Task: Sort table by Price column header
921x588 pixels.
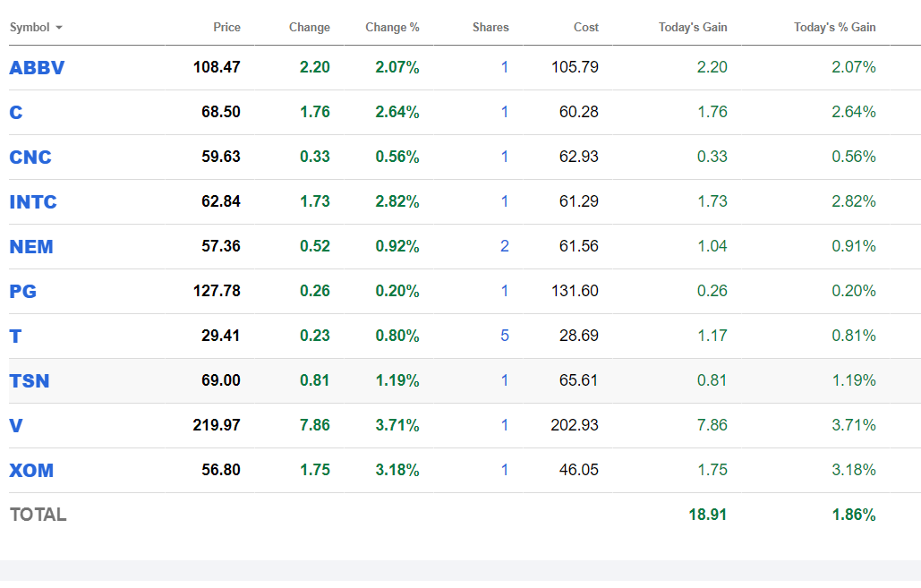Action: [226, 28]
